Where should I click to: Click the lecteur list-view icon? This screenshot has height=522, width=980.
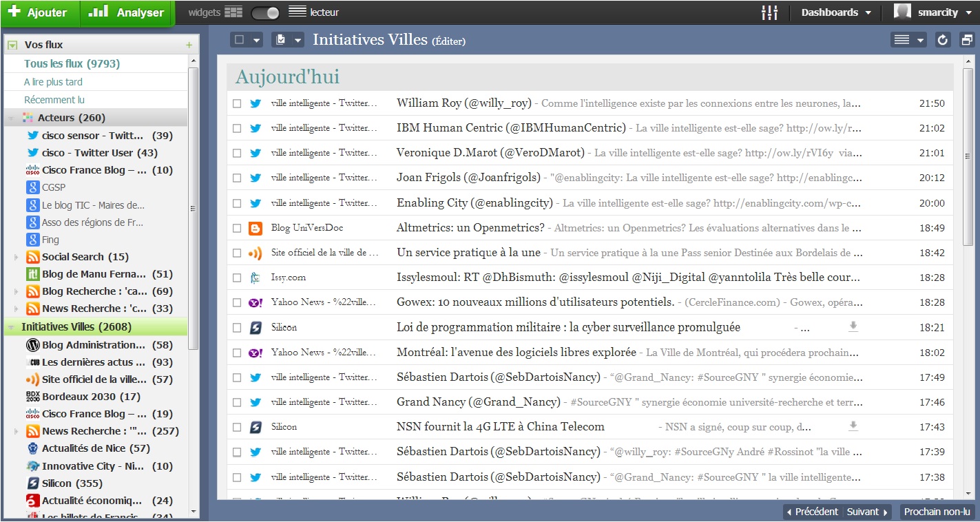pos(298,12)
